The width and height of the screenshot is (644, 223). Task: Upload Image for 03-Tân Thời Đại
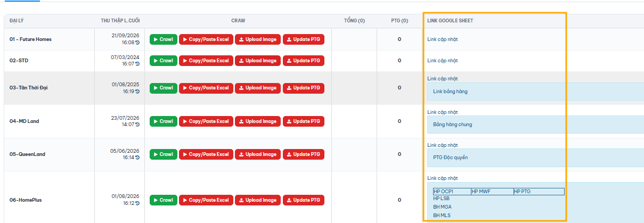point(258,88)
